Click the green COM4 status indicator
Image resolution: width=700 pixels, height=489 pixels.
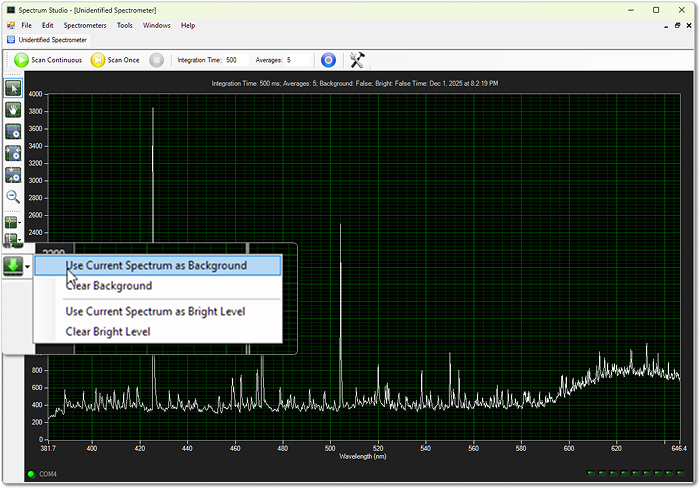tap(29, 474)
